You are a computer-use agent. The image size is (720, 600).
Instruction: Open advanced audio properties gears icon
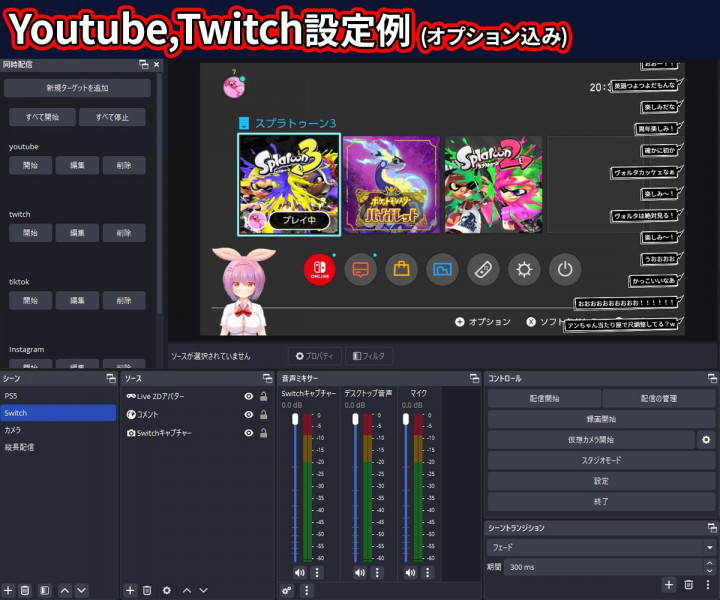[x=287, y=590]
